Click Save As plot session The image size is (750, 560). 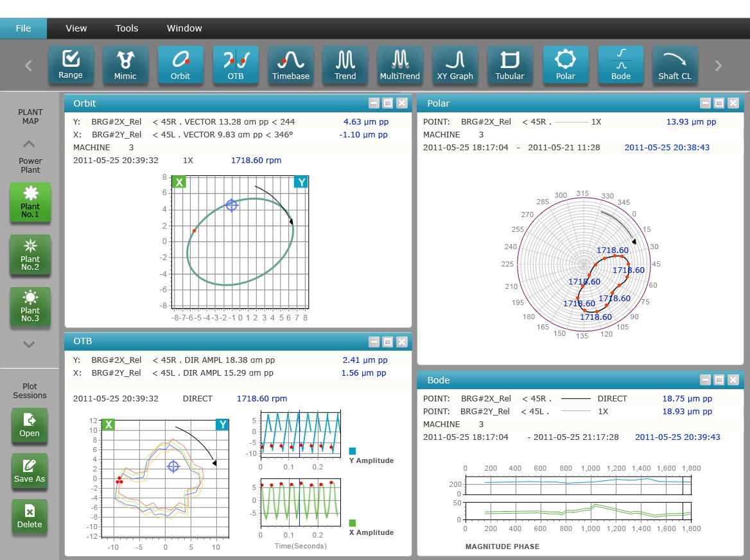pyautogui.click(x=30, y=471)
